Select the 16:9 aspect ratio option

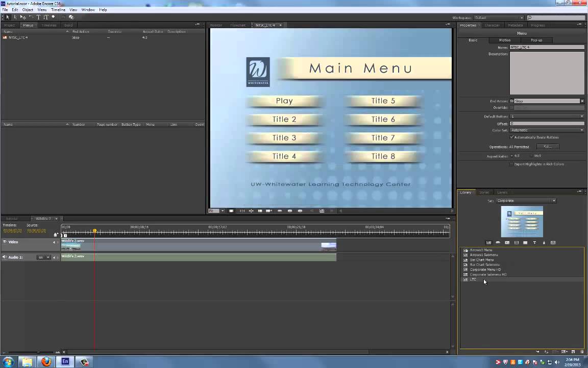tap(532, 156)
